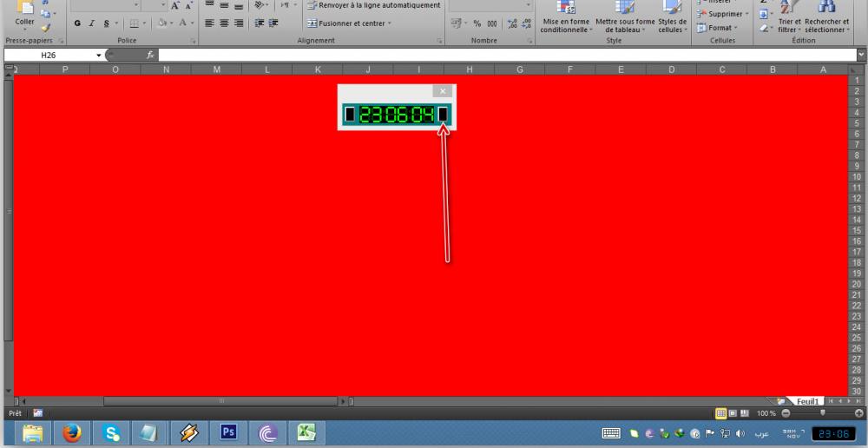Open borders dropdown arrow

[x=145, y=23]
